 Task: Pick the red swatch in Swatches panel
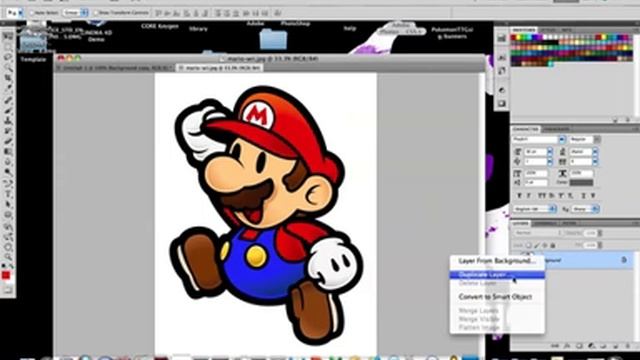(514, 38)
